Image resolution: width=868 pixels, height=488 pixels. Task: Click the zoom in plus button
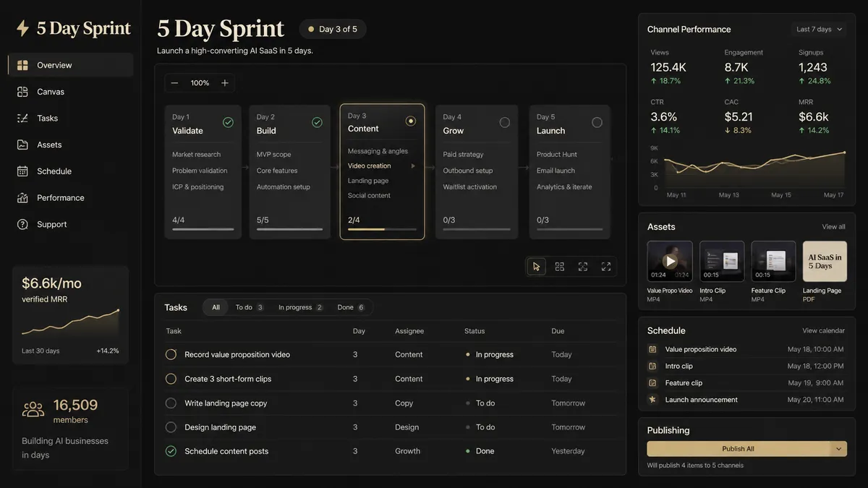[225, 83]
